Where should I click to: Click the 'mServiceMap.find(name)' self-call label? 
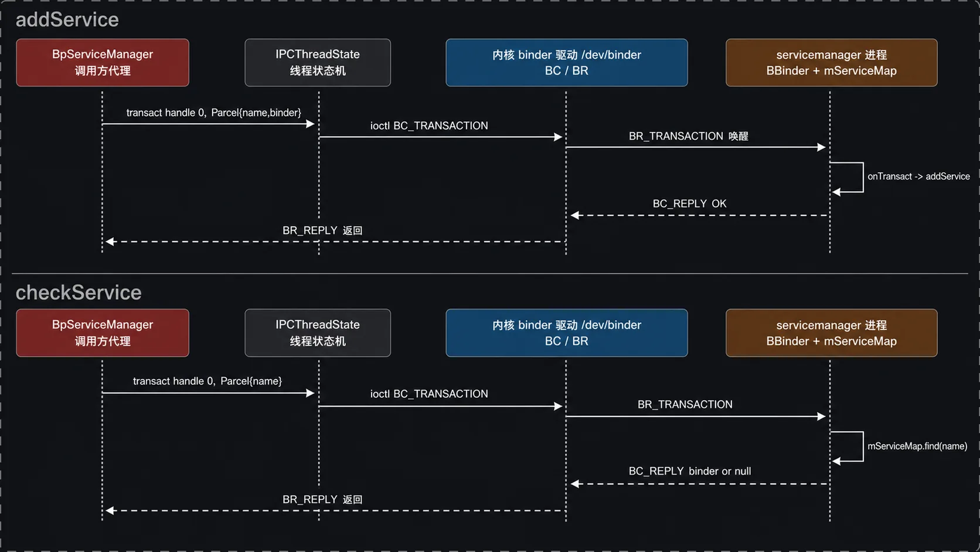tap(917, 446)
